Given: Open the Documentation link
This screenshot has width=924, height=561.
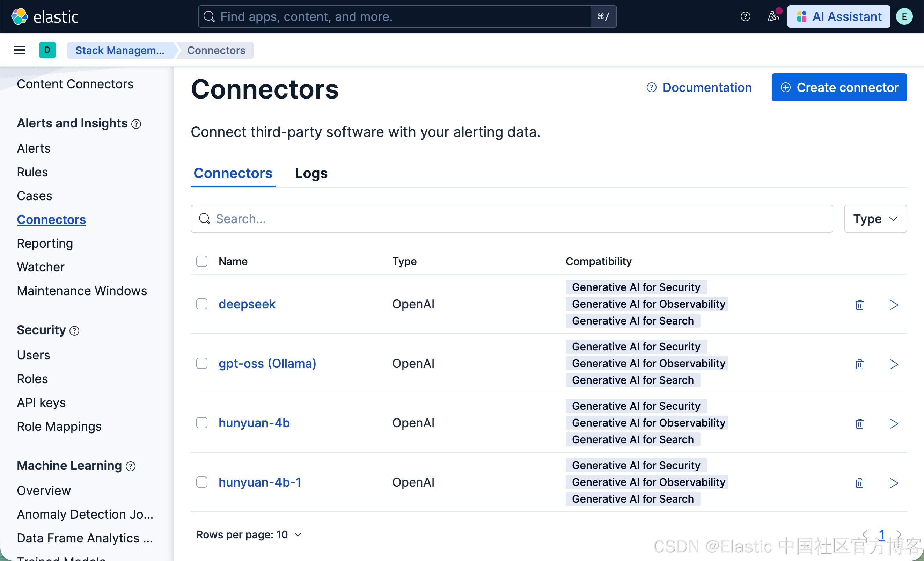Looking at the screenshot, I should pos(699,87).
